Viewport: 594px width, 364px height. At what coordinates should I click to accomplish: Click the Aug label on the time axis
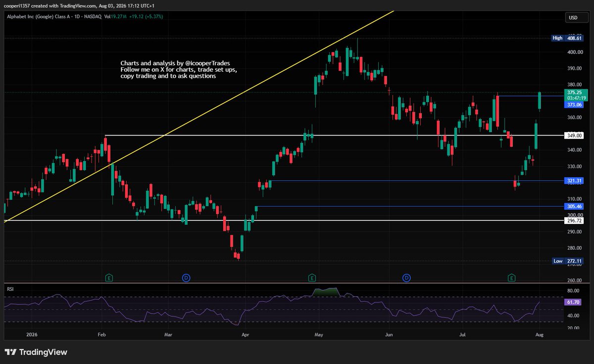tap(540, 334)
